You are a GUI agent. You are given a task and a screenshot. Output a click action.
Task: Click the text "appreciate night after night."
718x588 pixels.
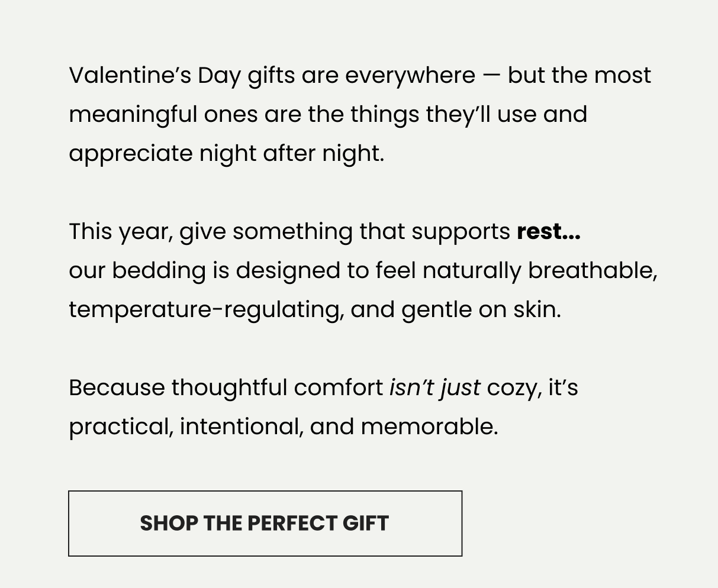[226, 154]
